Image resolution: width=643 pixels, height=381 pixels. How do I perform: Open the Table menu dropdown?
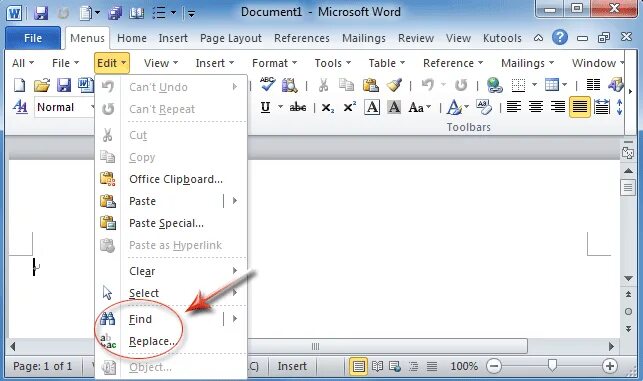(x=386, y=63)
